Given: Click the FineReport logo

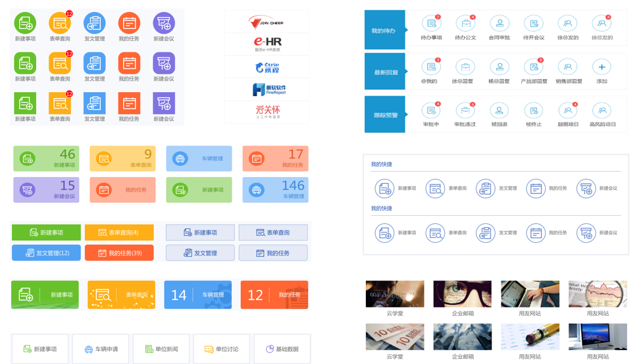Looking at the screenshot, I should tap(267, 90).
